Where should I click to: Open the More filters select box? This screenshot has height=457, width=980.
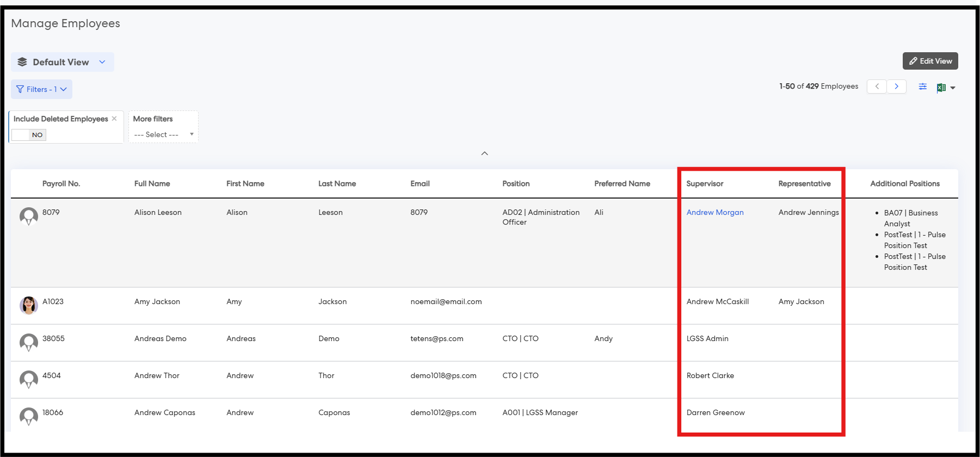tap(163, 134)
